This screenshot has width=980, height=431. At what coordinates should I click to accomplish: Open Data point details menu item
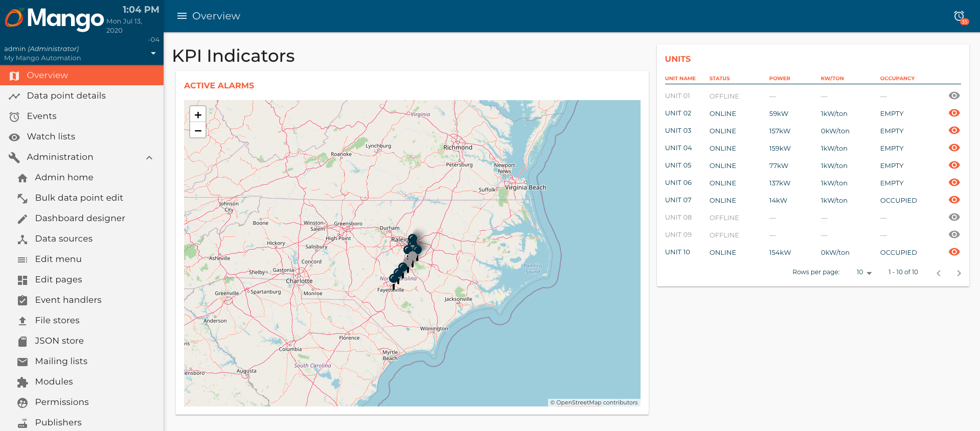[82, 95]
